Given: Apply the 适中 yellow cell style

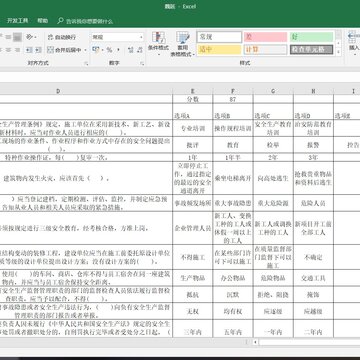Looking at the screenshot, I should coord(219,50).
